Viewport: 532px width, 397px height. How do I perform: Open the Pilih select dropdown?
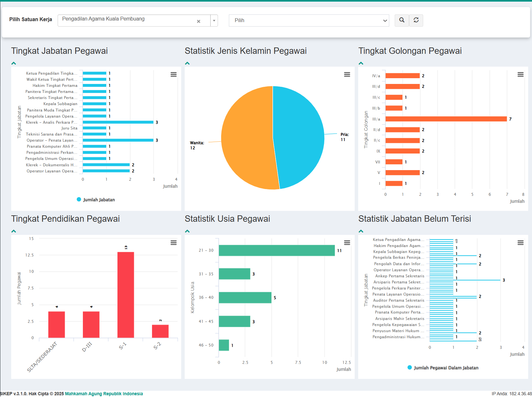pos(309,21)
